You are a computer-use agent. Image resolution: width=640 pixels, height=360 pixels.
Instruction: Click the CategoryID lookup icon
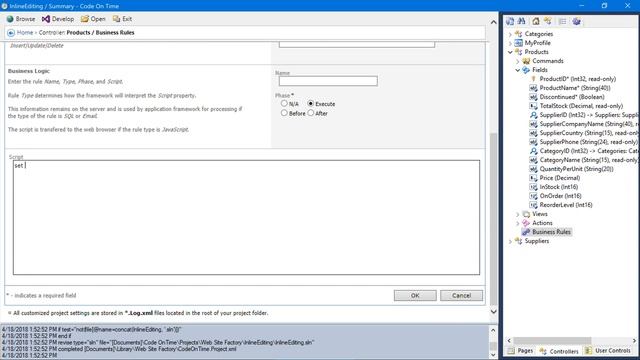pos(533,151)
